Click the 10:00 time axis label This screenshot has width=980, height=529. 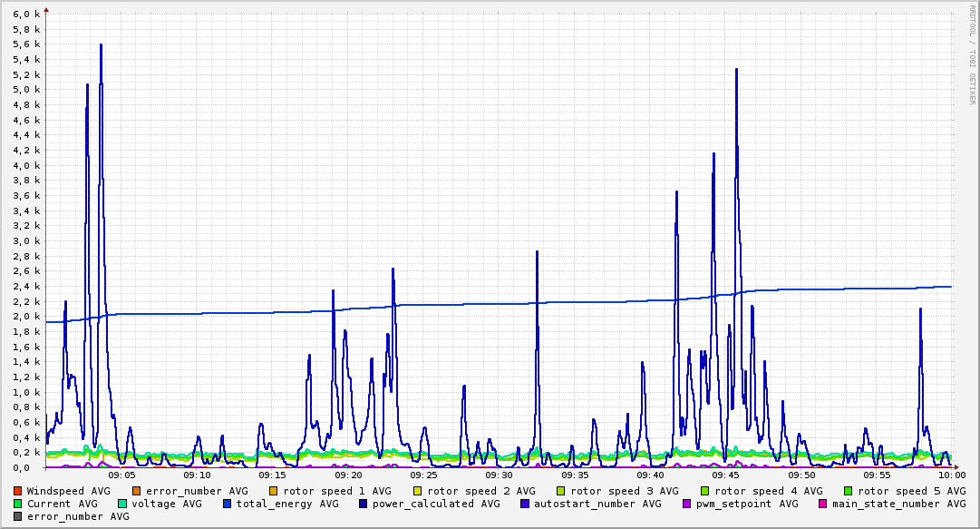pyautogui.click(x=952, y=475)
